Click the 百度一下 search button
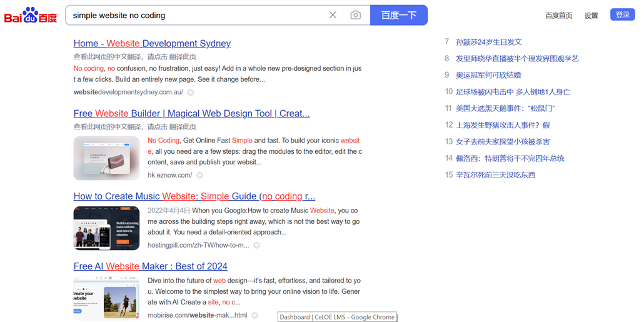 click(x=399, y=15)
